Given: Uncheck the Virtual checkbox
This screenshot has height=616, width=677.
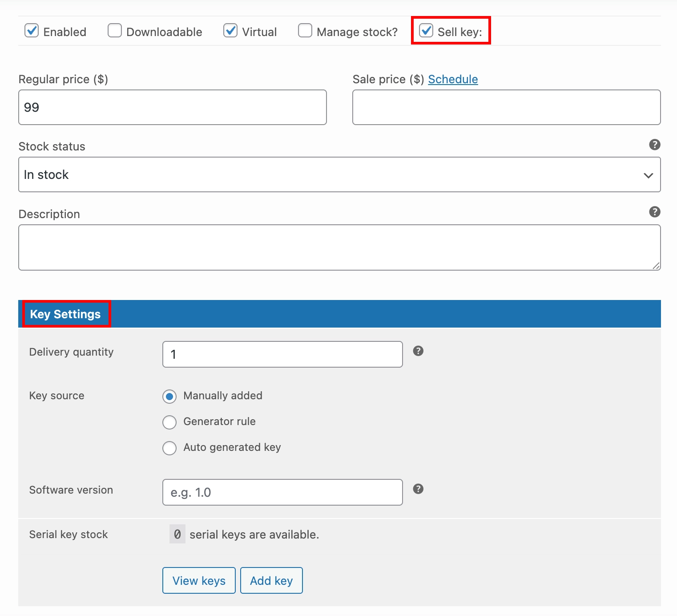Looking at the screenshot, I should click(x=230, y=31).
